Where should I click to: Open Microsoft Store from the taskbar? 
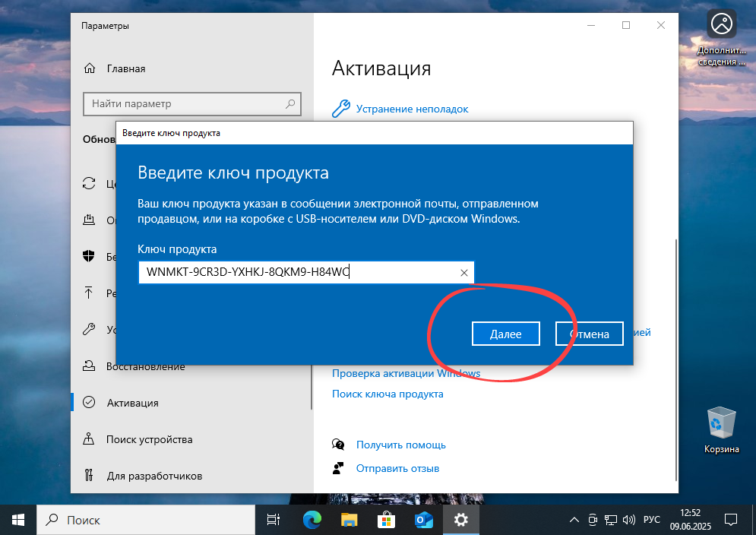tap(387, 520)
